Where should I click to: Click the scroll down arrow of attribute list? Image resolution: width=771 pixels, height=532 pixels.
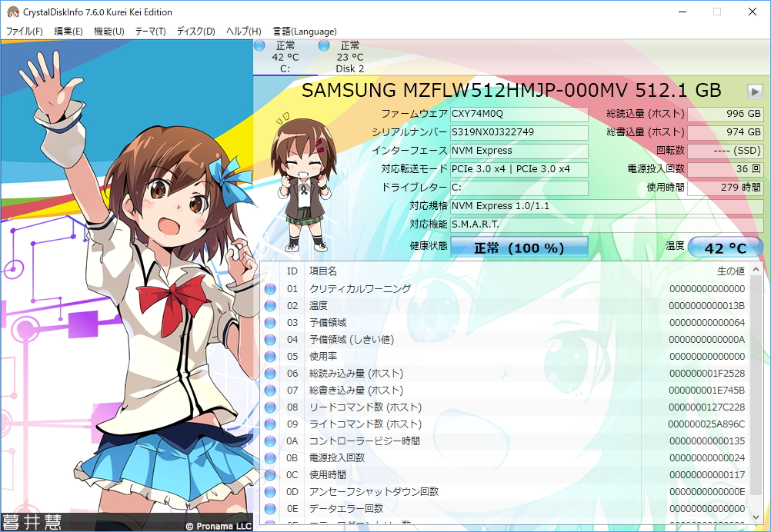[756, 517]
